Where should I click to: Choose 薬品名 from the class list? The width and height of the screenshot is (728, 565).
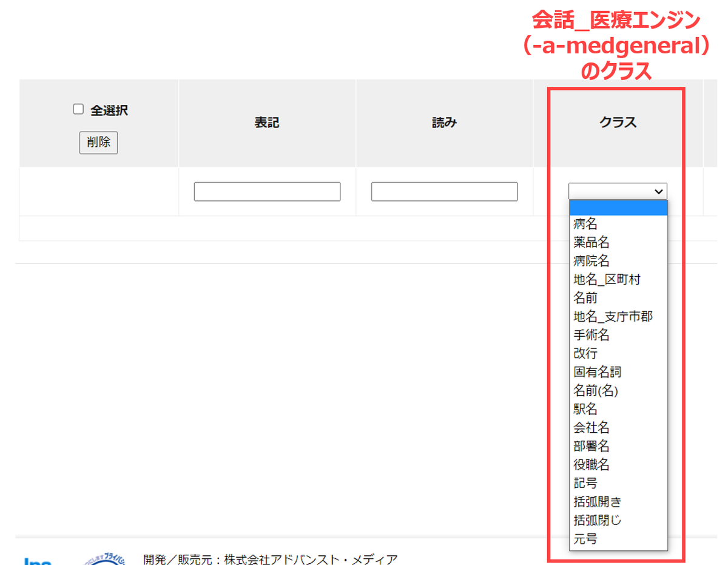pyautogui.click(x=618, y=242)
